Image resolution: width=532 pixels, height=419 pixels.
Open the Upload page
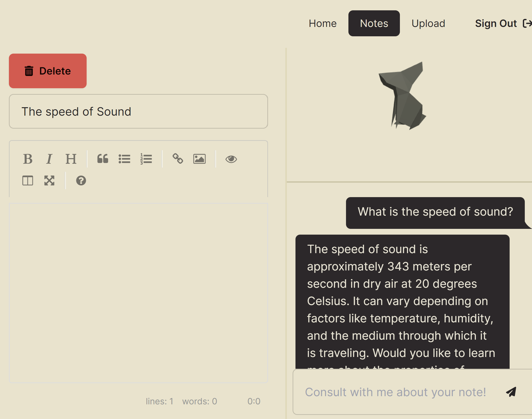[428, 24]
